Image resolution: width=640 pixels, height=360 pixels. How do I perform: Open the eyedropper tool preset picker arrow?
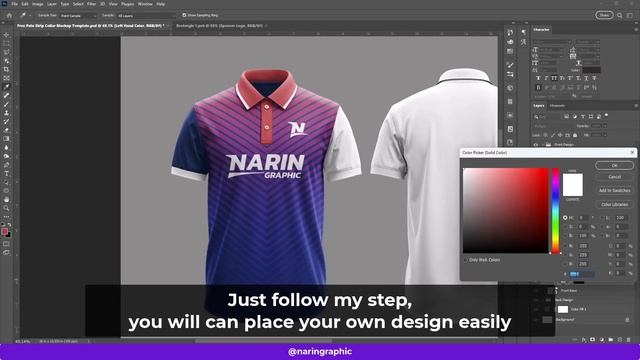(x=30, y=16)
